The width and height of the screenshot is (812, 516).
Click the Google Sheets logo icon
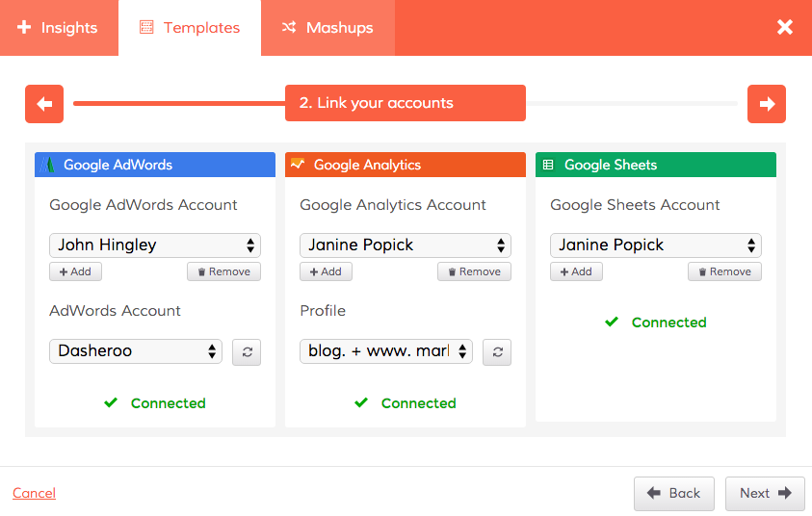point(549,165)
